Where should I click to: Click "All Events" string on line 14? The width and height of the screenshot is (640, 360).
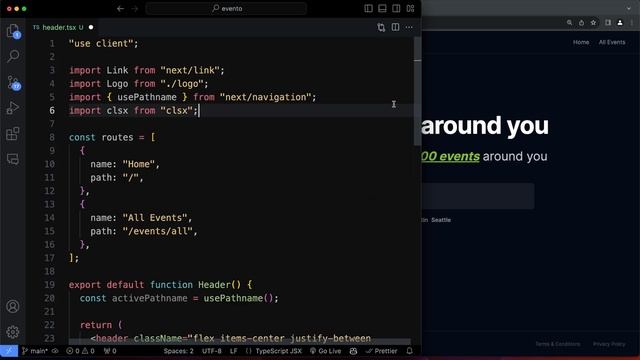[155, 218]
